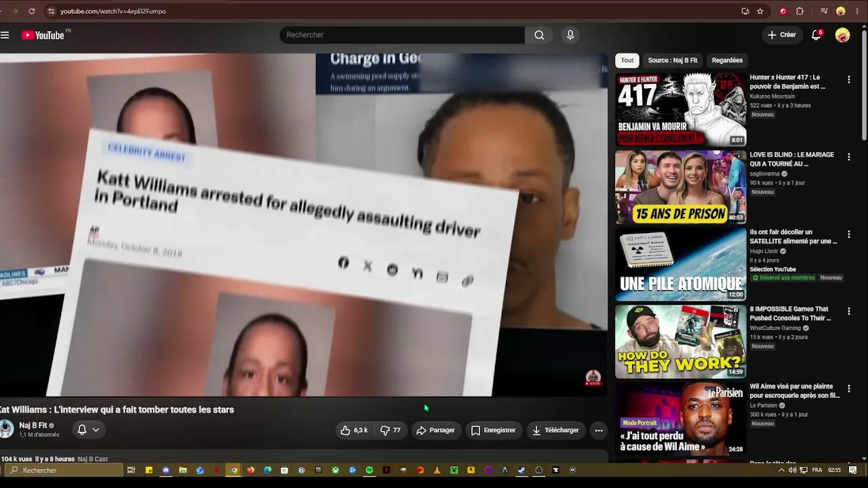Open Discord from the taskbar
The width and height of the screenshot is (868, 488).
pos(165,470)
